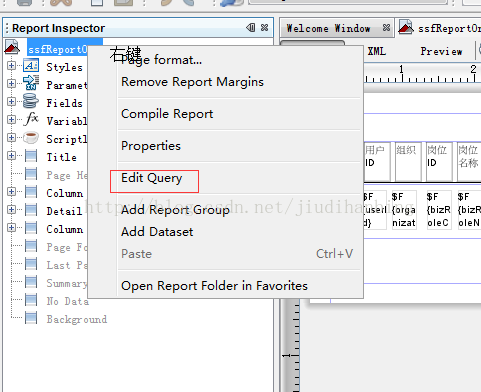
Task: Select the ssfReport root tree item
Action: pyautogui.click(x=57, y=49)
